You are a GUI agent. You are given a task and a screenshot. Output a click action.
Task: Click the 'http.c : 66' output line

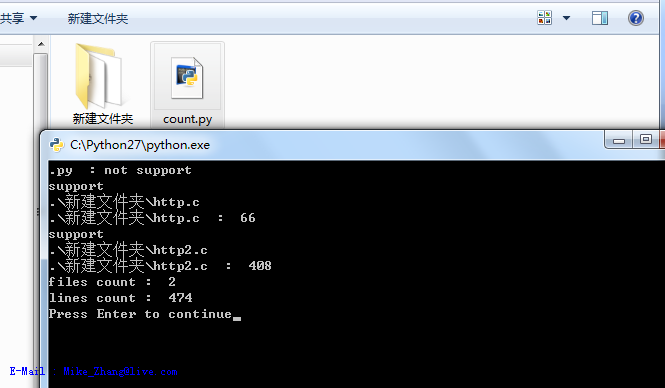point(152,218)
